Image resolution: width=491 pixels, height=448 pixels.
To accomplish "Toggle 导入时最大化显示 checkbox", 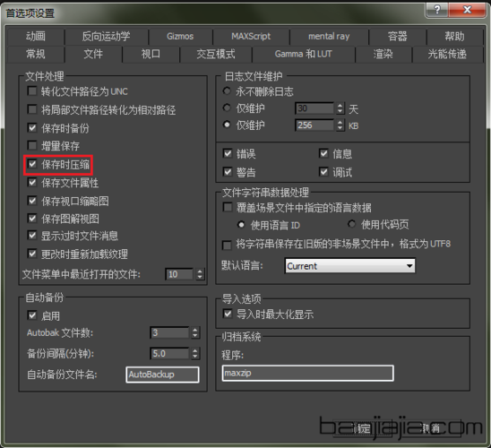I will point(228,314).
